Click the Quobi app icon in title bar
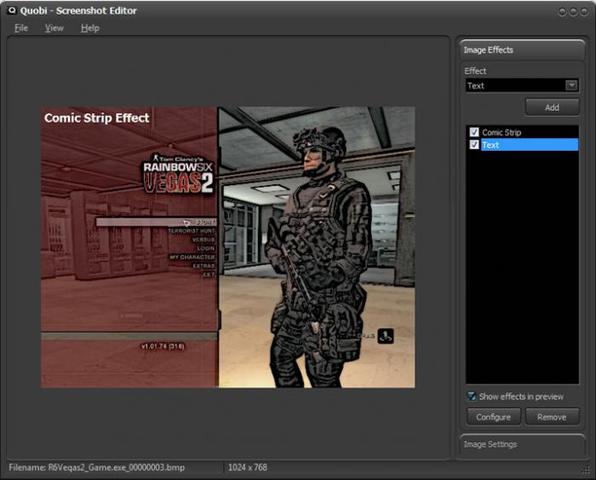Screen dimensions: 596x480 [x=12, y=10]
